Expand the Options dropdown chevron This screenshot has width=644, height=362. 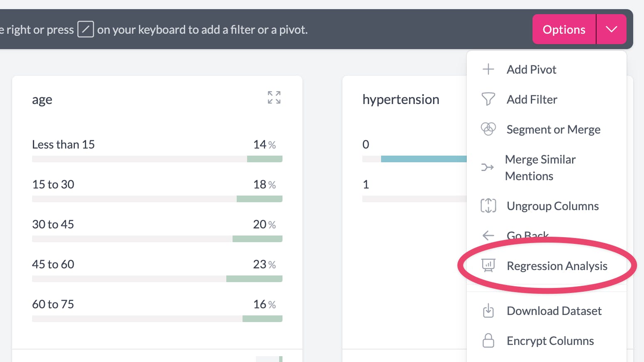click(611, 30)
